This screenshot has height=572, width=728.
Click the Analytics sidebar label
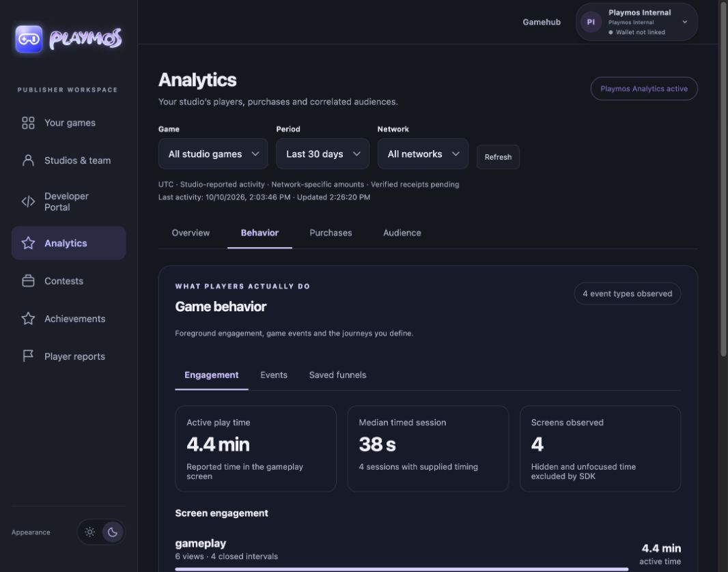click(66, 243)
